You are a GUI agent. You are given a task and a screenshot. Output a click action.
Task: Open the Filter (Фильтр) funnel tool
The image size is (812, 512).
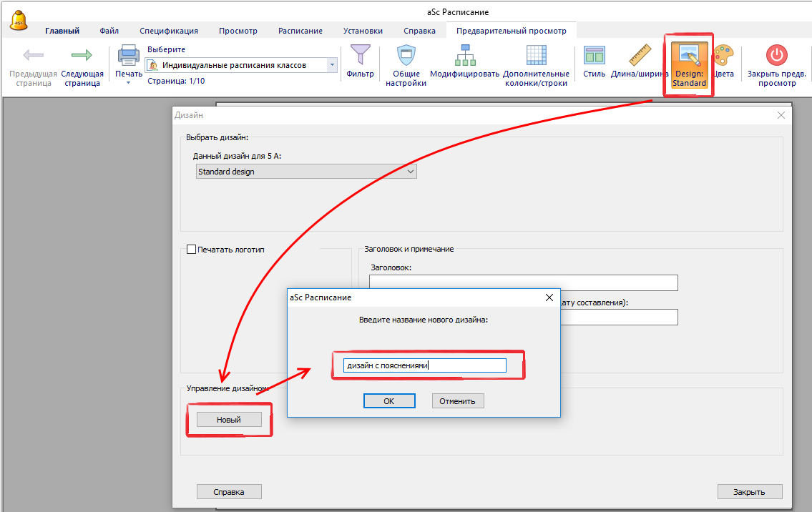point(360,56)
